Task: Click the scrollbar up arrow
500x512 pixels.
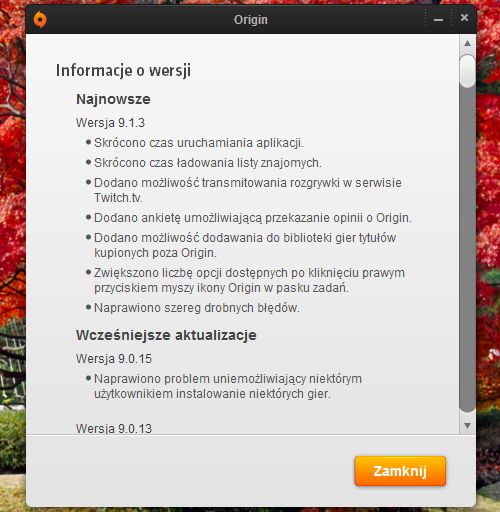Action: (x=467, y=43)
